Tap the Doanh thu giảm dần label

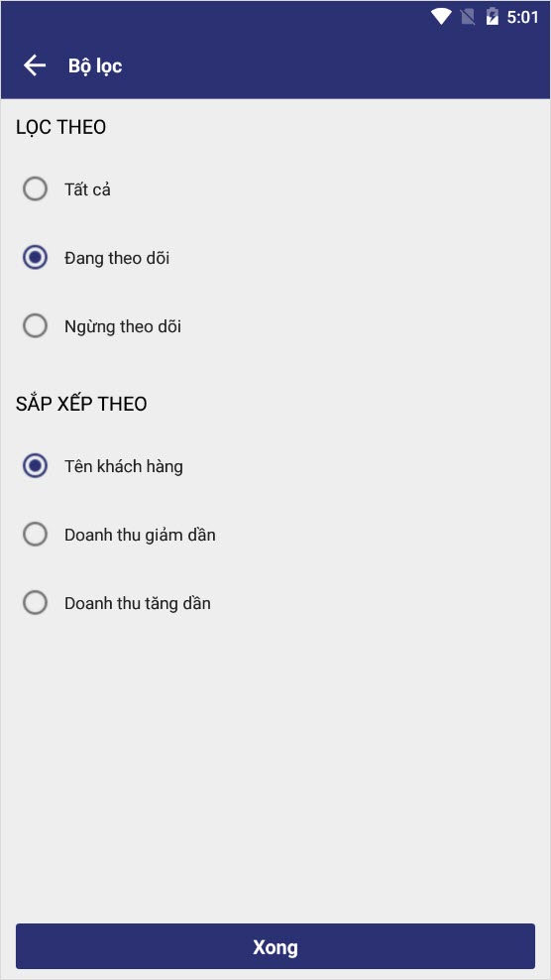click(x=140, y=535)
